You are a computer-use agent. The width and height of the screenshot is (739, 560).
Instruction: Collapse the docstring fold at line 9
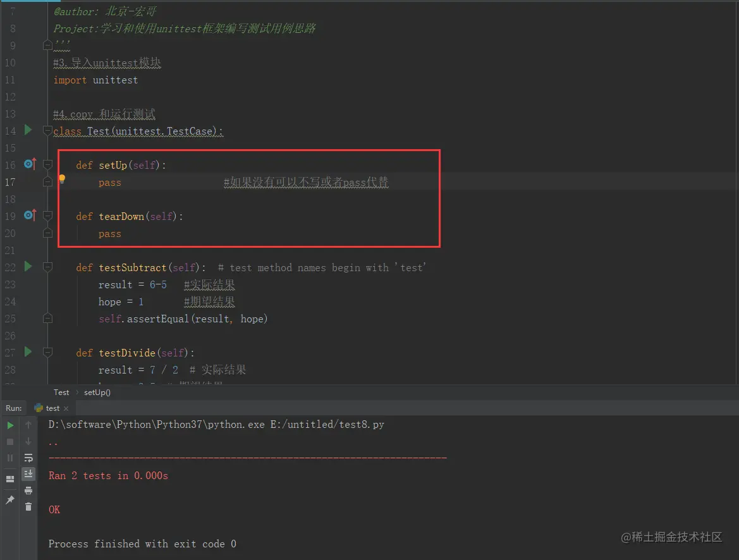[x=47, y=46]
